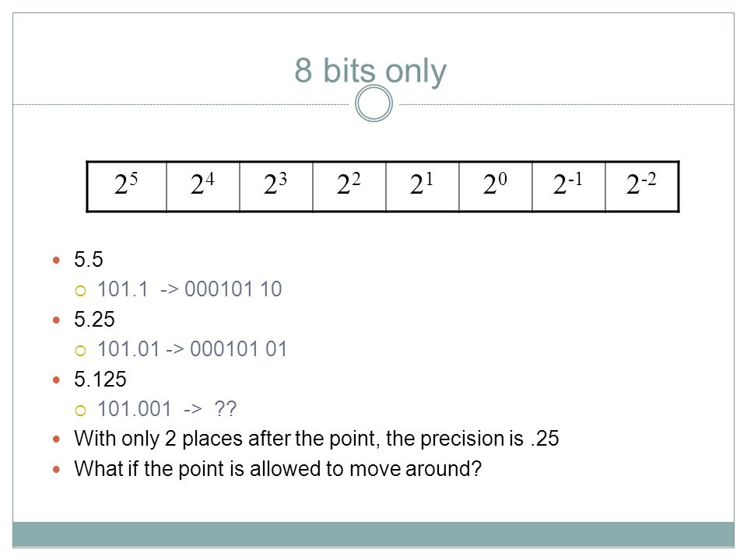The image size is (747, 560).
Task: Click the '101.01 -> 000101 01' line
Action: point(192,349)
